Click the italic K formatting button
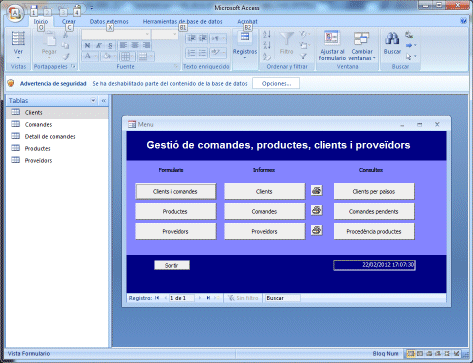The height and width of the screenshot is (363, 473). coord(99,45)
